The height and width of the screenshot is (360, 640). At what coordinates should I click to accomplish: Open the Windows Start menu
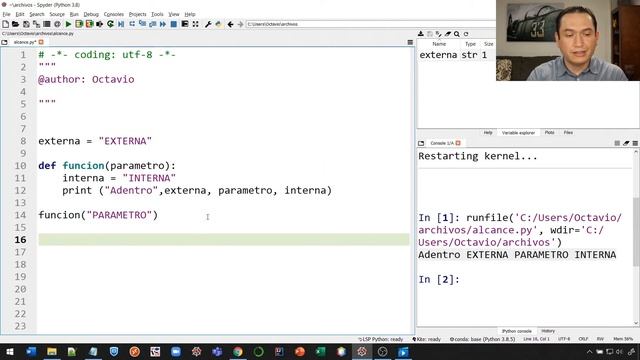click(9, 352)
